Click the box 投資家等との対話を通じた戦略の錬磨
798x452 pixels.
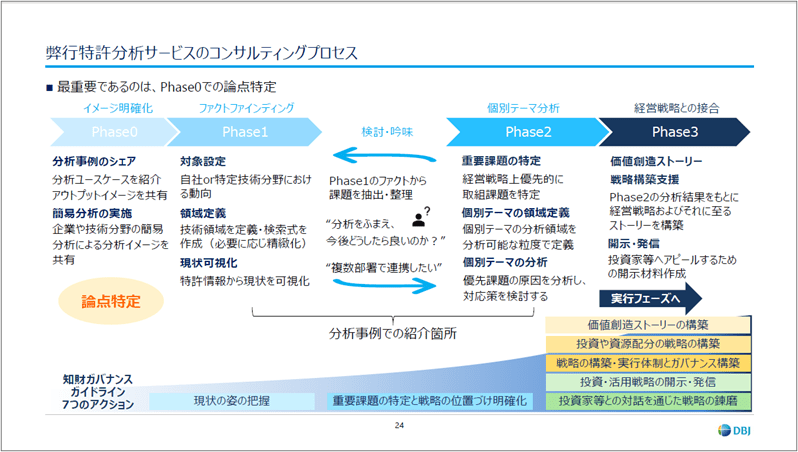click(x=648, y=401)
